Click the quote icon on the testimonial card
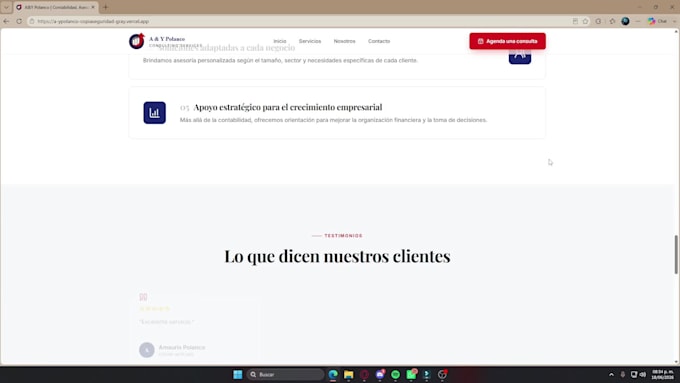The width and height of the screenshot is (680, 383). point(143,297)
